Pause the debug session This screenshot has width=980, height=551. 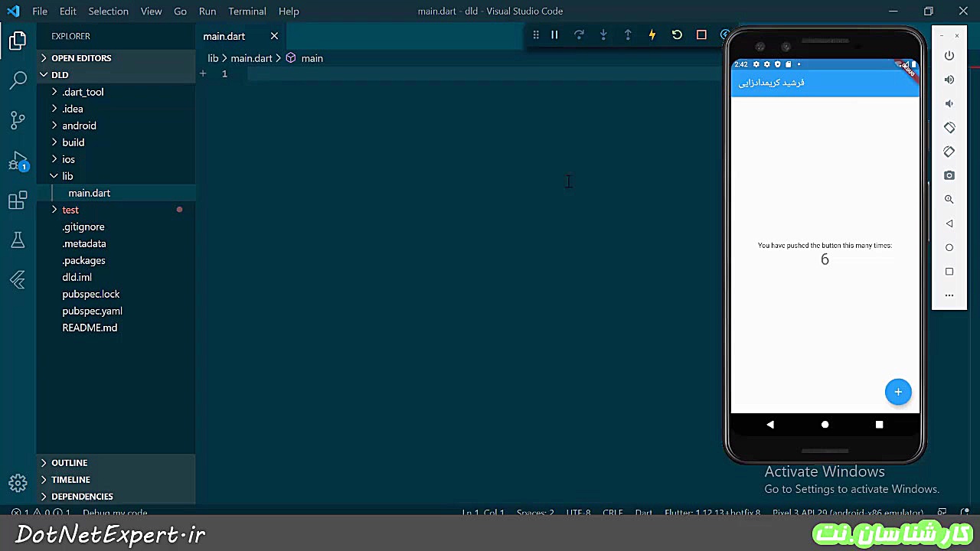554,34
